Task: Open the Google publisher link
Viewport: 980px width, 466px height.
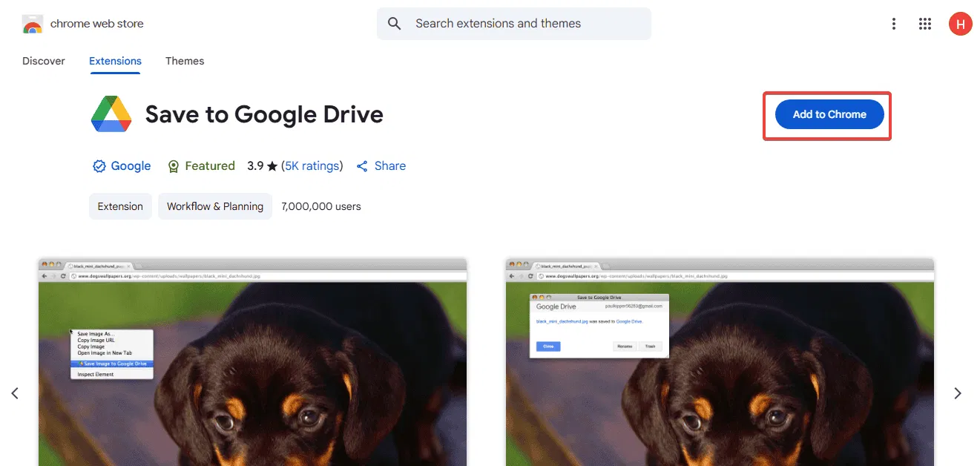Action: [x=131, y=166]
